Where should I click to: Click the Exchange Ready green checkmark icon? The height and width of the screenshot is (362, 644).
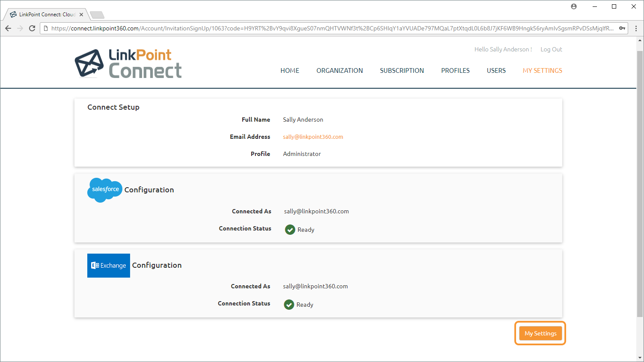289,305
